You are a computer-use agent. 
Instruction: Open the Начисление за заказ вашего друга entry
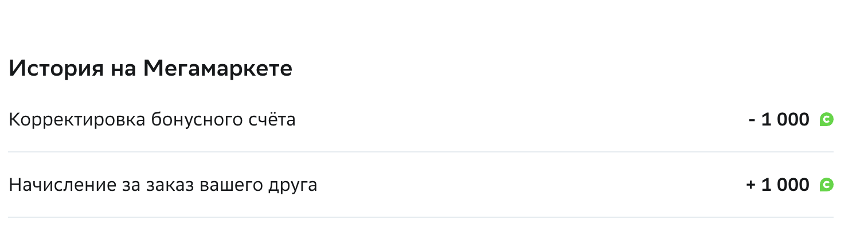[420, 185]
